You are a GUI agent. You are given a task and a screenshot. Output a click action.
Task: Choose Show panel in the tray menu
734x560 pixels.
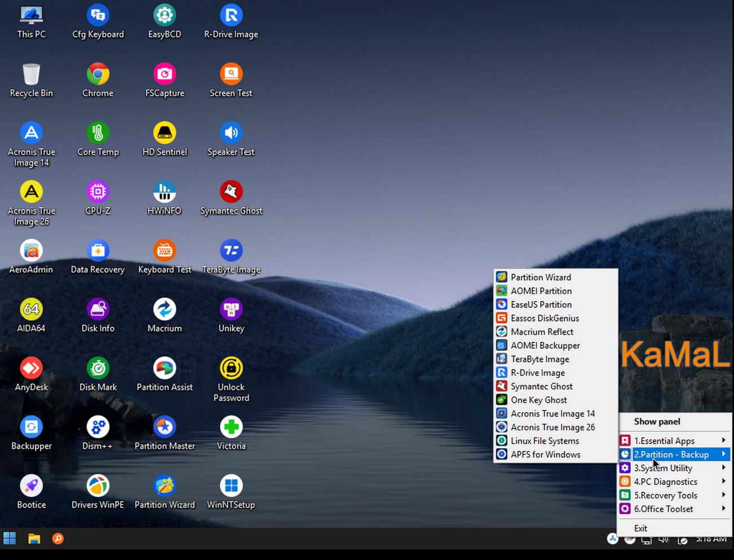(x=674, y=422)
